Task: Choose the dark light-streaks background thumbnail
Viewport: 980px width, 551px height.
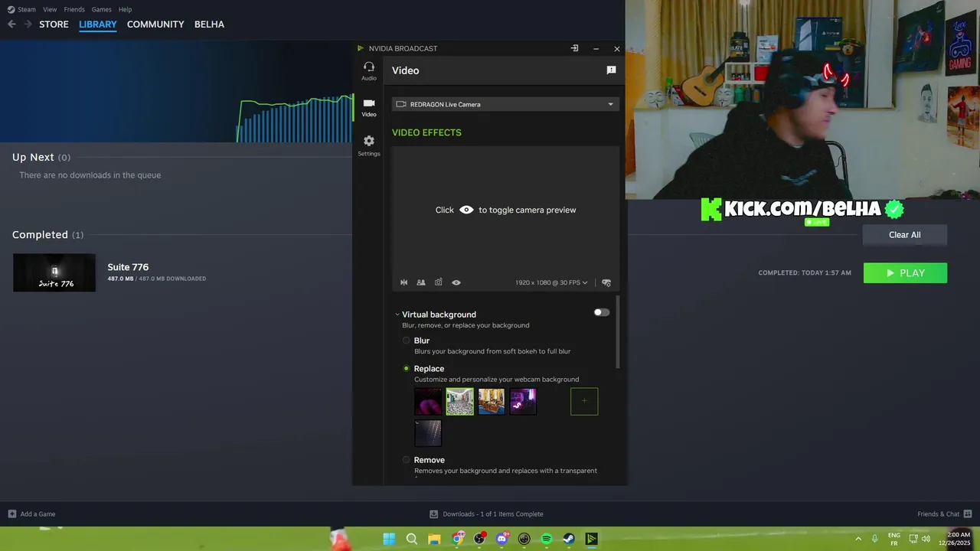Action: coord(428,433)
